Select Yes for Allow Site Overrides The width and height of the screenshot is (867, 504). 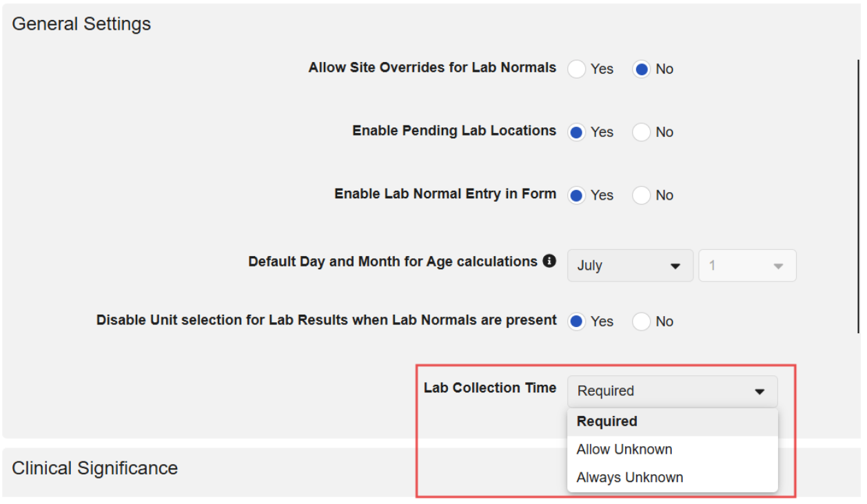(577, 69)
